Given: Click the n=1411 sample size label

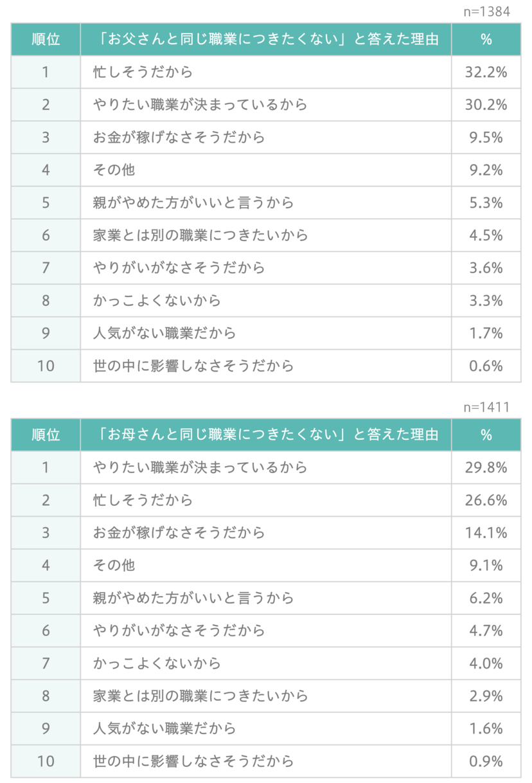Looking at the screenshot, I should point(486,407).
